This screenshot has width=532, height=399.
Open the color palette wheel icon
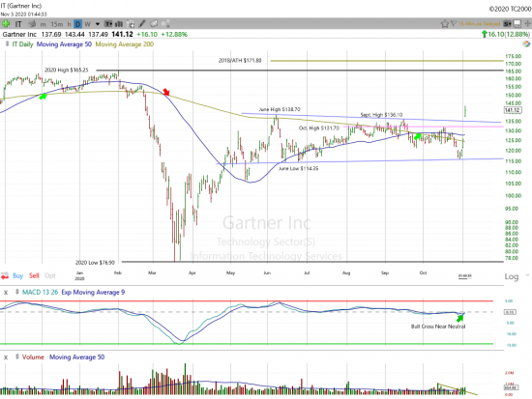click(526, 43)
